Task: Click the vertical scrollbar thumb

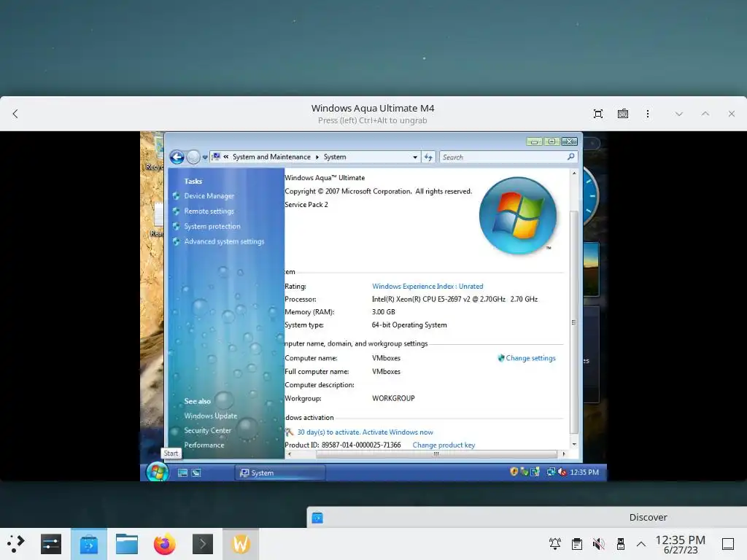Action: click(x=574, y=322)
